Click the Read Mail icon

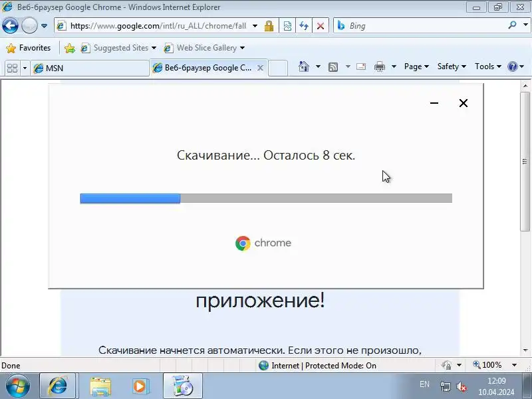(x=361, y=66)
